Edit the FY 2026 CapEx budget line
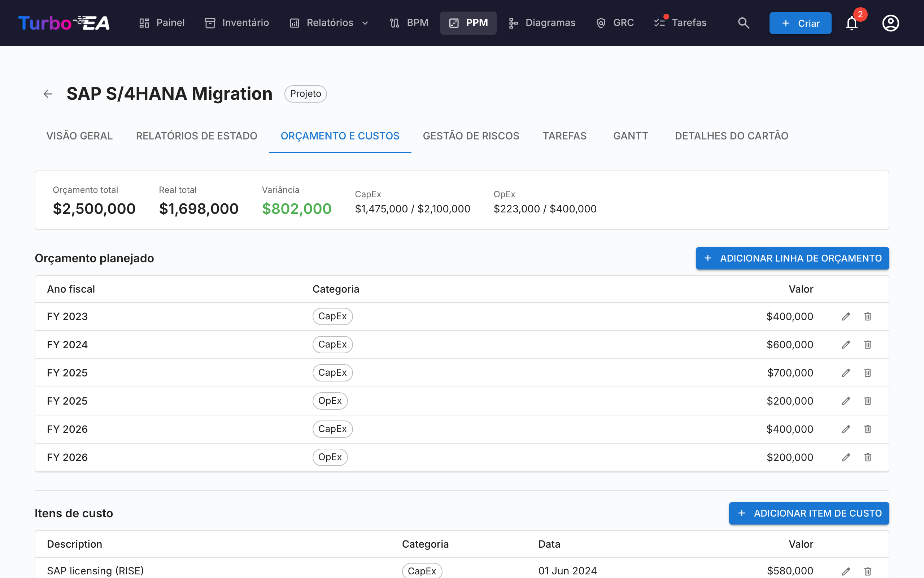This screenshot has height=578, width=924. click(x=846, y=429)
